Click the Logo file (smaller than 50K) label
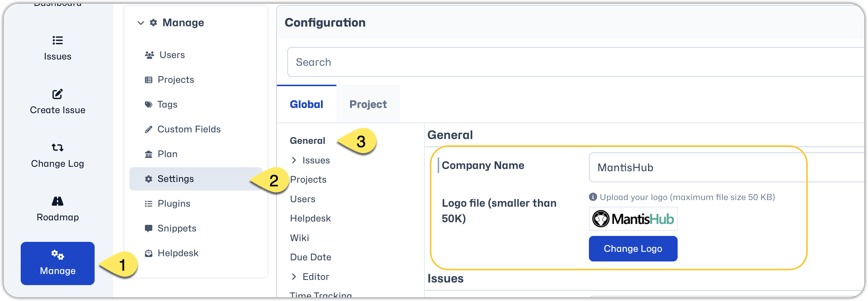Viewport: 868px width, 301px height. 499,211
